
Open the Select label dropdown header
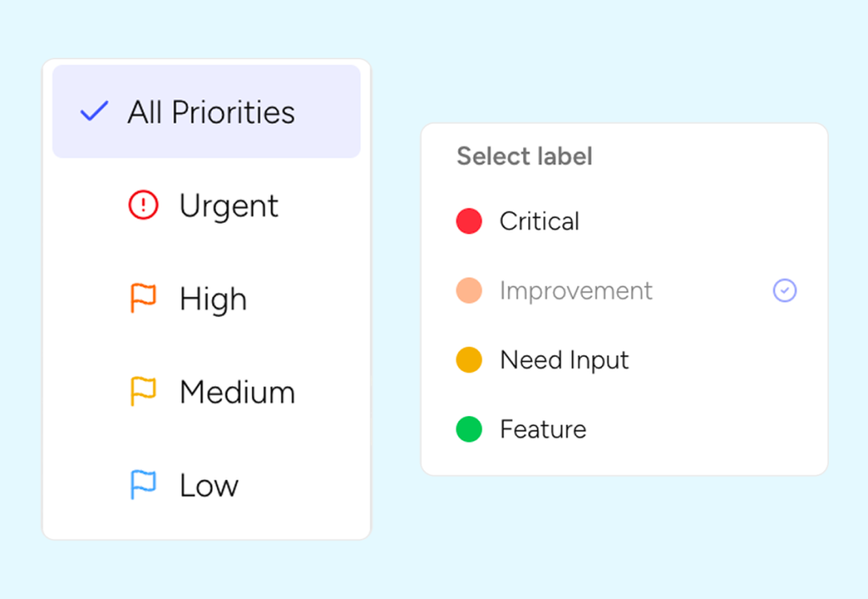click(525, 156)
